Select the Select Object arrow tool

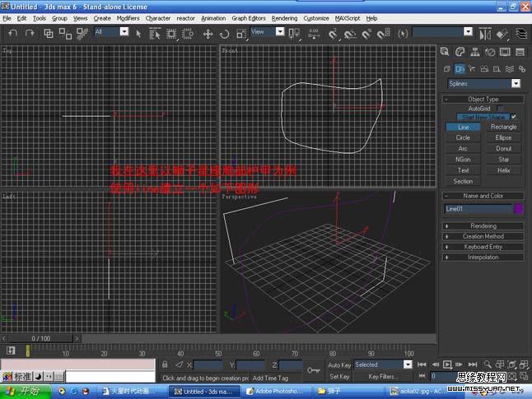(x=138, y=34)
